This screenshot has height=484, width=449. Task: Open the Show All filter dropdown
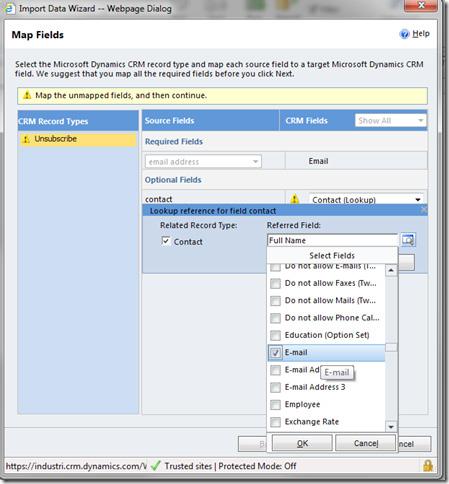coord(390,121)
